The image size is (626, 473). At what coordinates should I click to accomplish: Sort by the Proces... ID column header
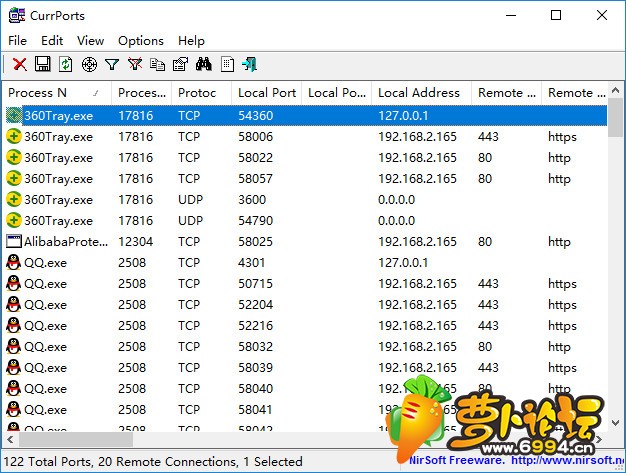[142, 93]
